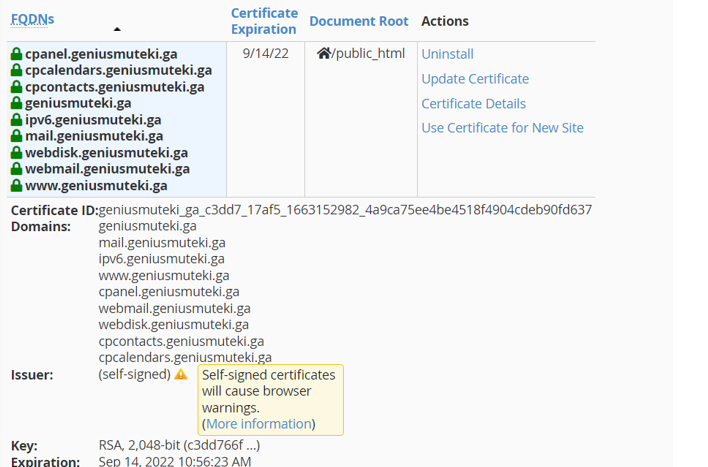Click the lock icon next to webmail.geniusmuteki.ga

point(16,169)
